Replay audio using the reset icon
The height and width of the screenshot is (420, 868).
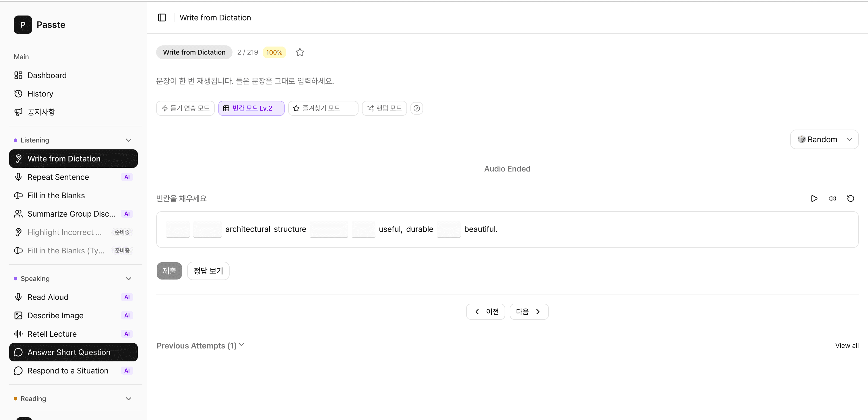pyautogui.click(x=850, y=198)
